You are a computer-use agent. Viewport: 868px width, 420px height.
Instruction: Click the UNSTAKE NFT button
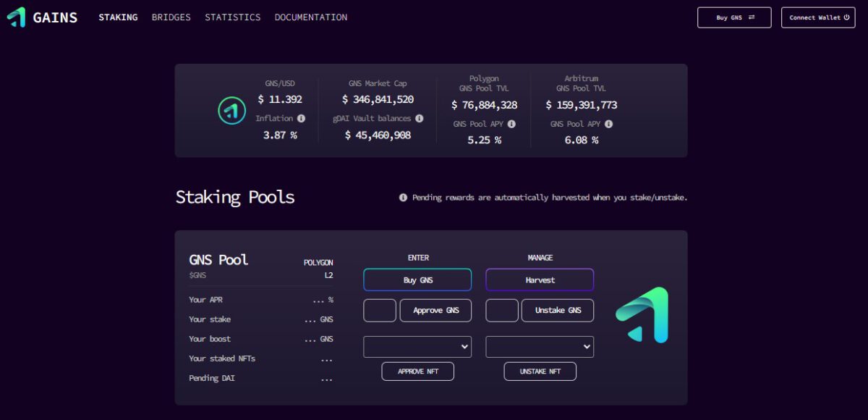540,371
